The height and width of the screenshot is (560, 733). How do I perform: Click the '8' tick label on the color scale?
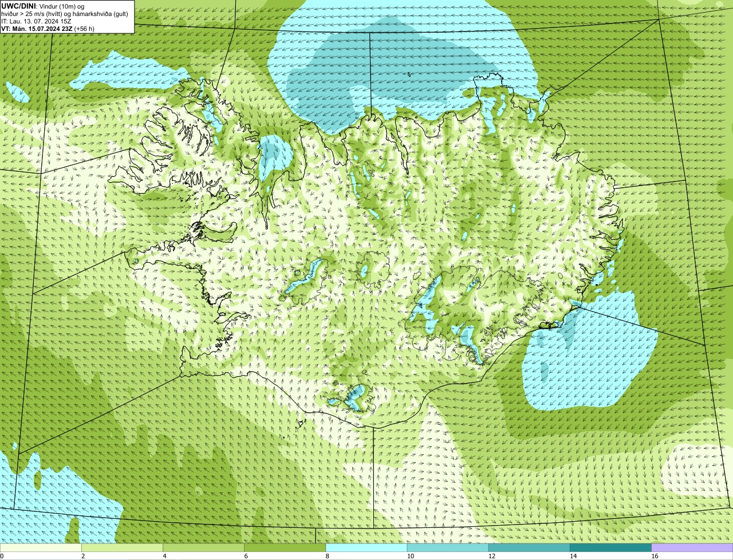pyautogui.click(x=328, y=556)
